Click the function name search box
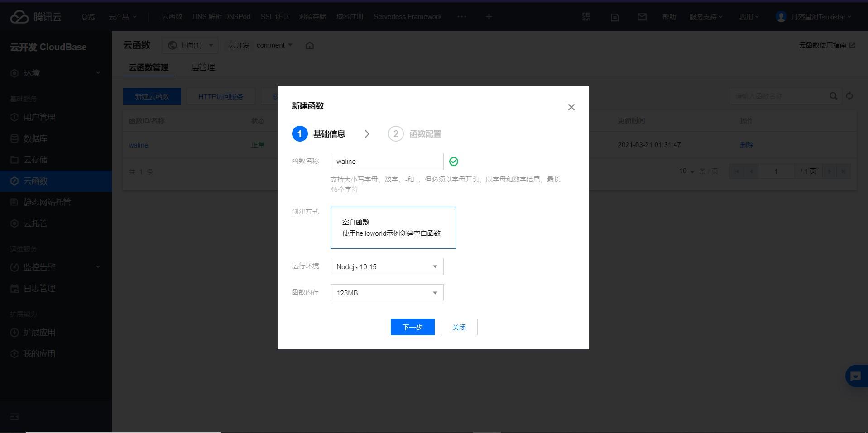The height and width of the screenshot is (433, 868). 779,96
